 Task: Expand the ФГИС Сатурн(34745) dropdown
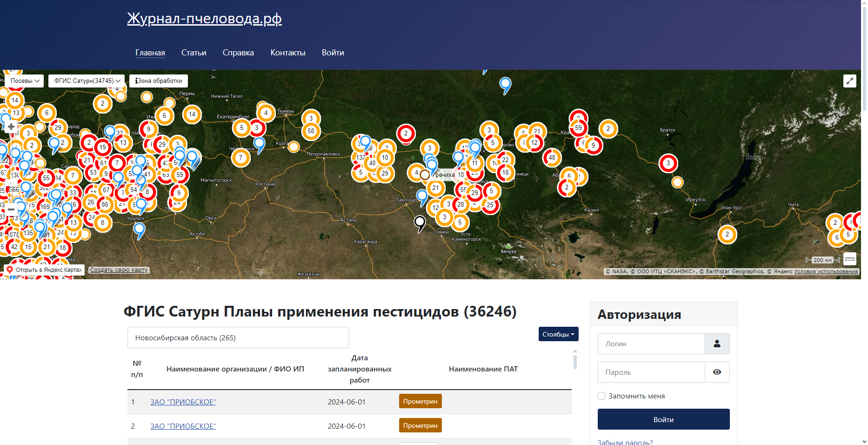point(87,81)
